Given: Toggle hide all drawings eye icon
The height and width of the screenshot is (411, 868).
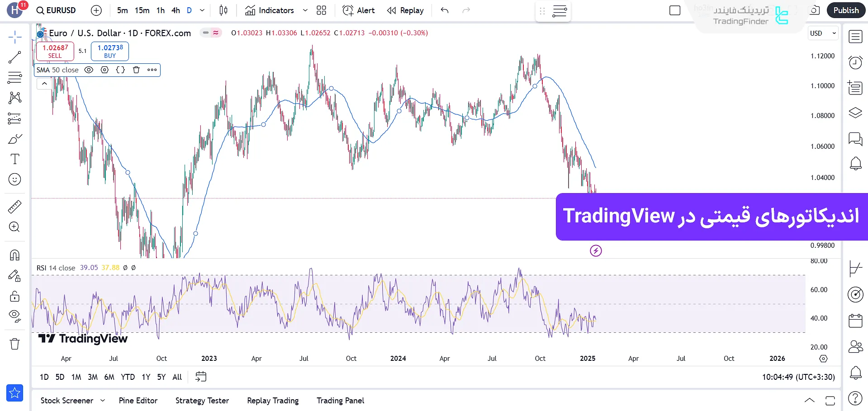Looking at the screenshot, I should pyautogui.click(x=14, y=316).
